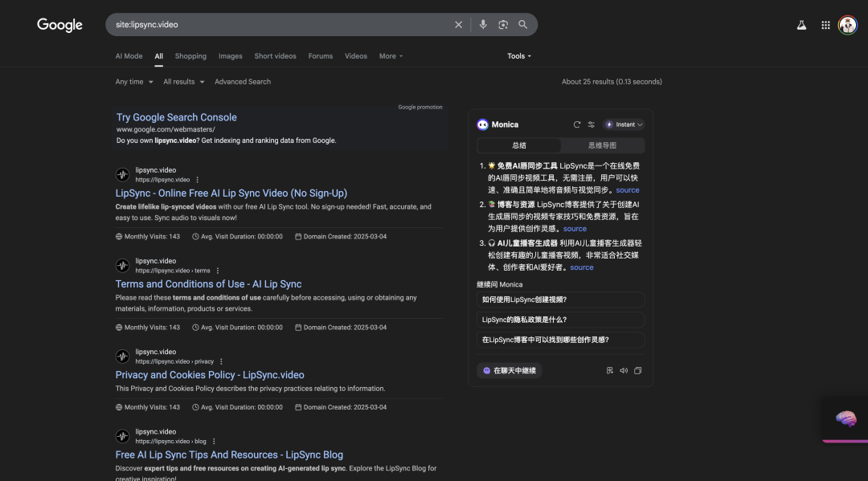
Task: Open Advanced Search link
Action: 243,82
